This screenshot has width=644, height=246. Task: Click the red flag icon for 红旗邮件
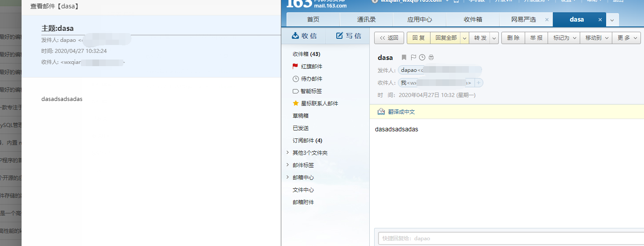click(x=295, y=66)
